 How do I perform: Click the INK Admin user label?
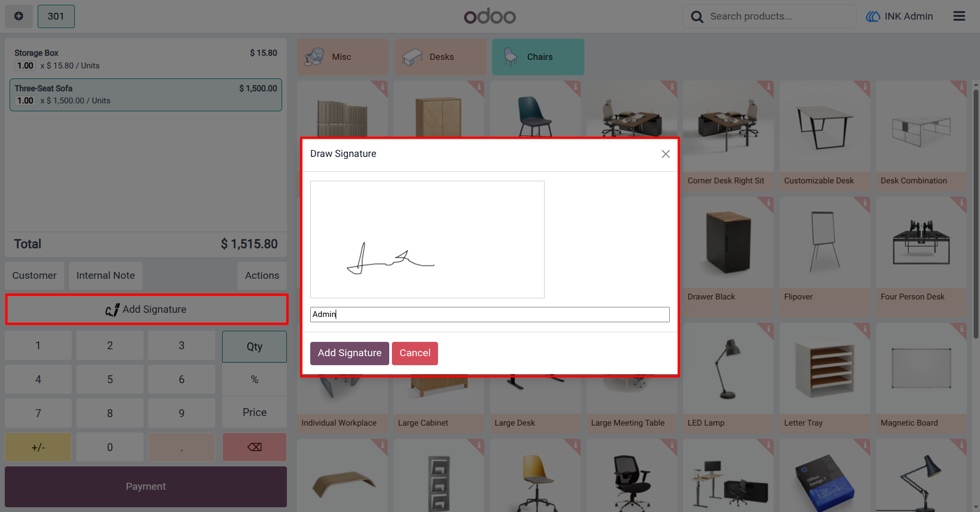899,16
